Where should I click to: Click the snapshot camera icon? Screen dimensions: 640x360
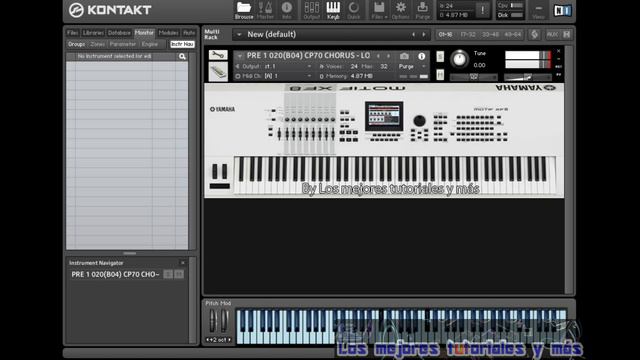coord(404,56)
